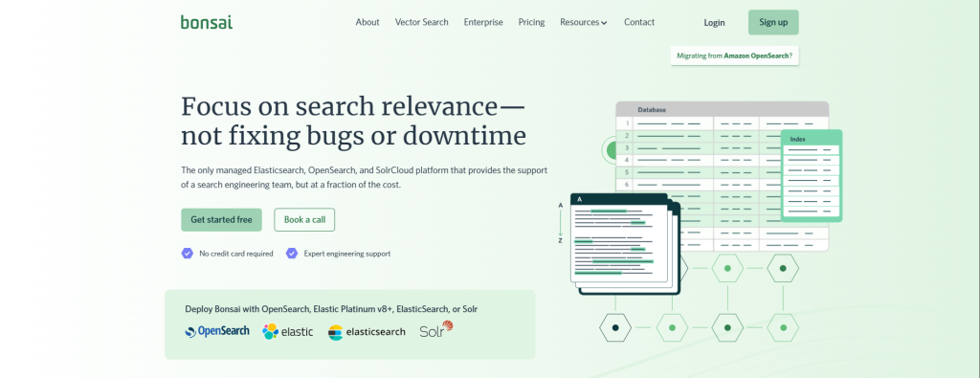Open the Migrating from Amazon OpenSearch banner

pyautogui.click(x=734, y=56)
